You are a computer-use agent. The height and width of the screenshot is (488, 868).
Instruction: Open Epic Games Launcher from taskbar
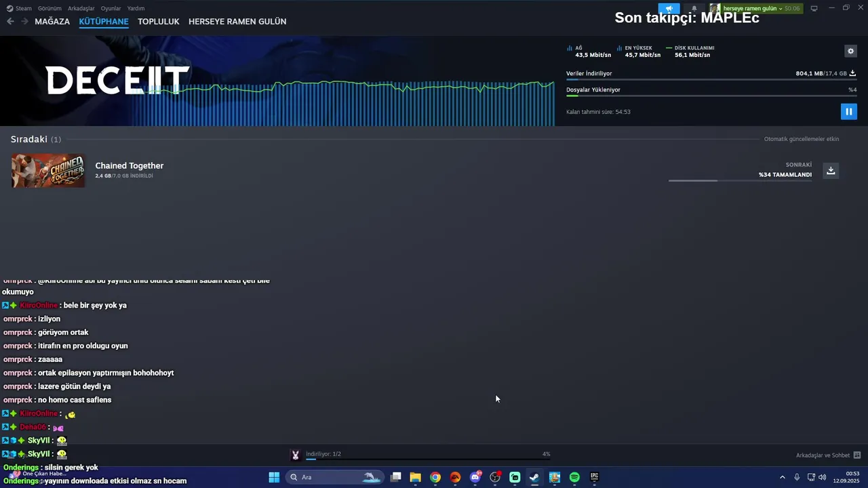(x=595, y=477)
